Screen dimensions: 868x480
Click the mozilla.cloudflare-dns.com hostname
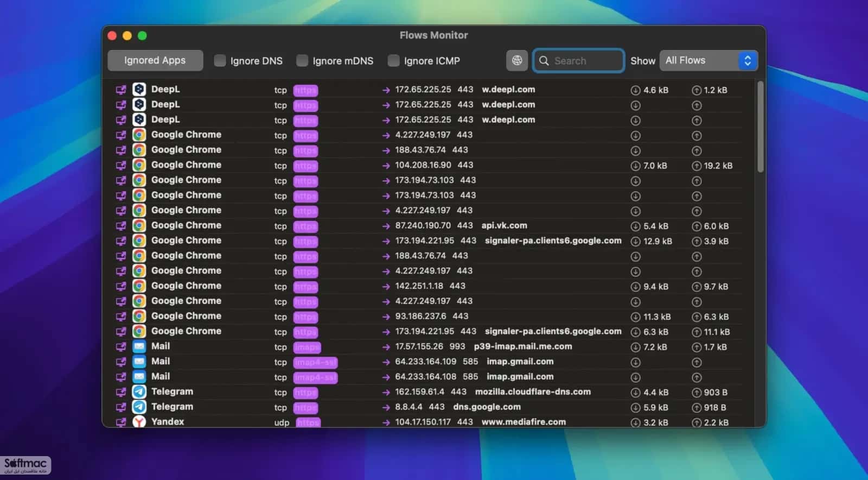coord(533,391)
